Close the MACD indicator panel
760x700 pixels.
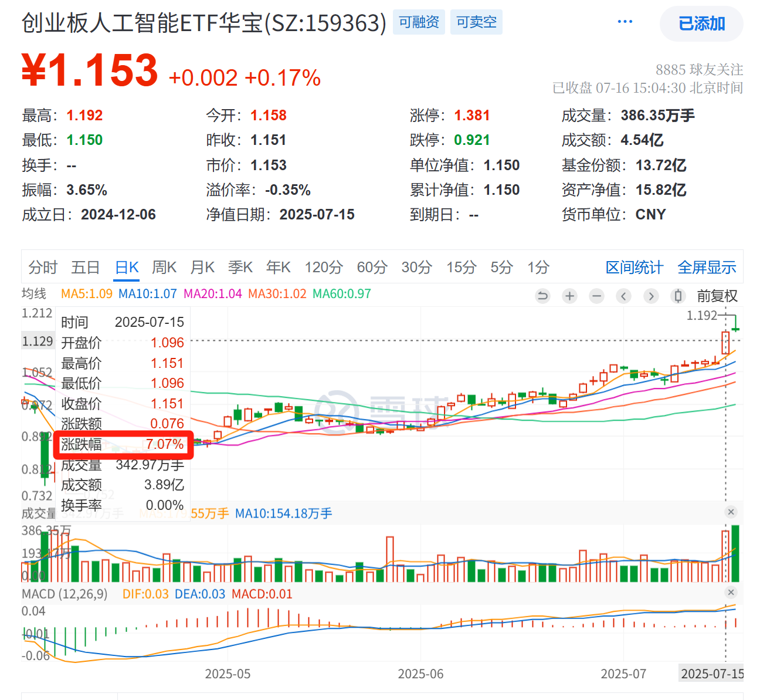coord(731,593)
